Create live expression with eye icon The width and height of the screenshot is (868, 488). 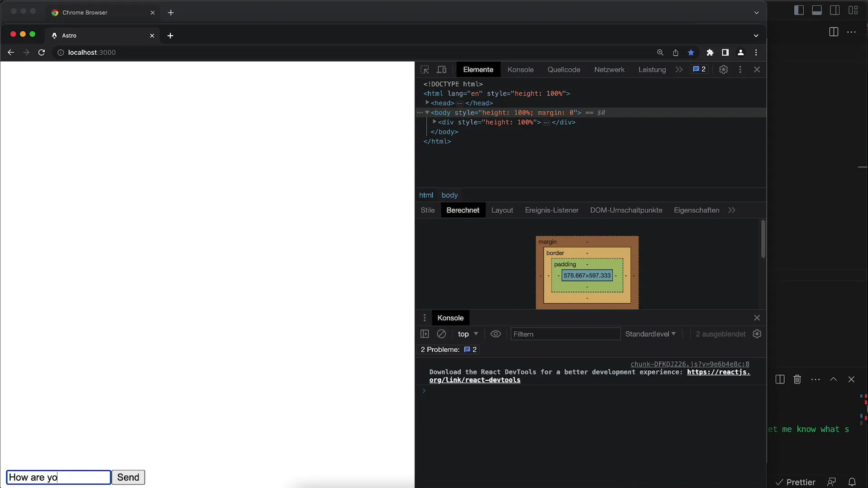tap(496, 334)
